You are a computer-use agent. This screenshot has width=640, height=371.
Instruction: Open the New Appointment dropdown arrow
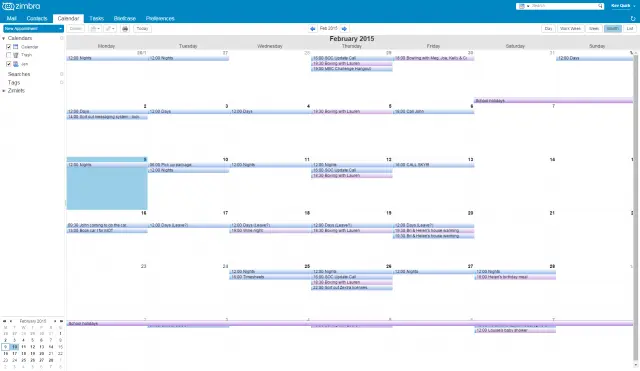60,29
